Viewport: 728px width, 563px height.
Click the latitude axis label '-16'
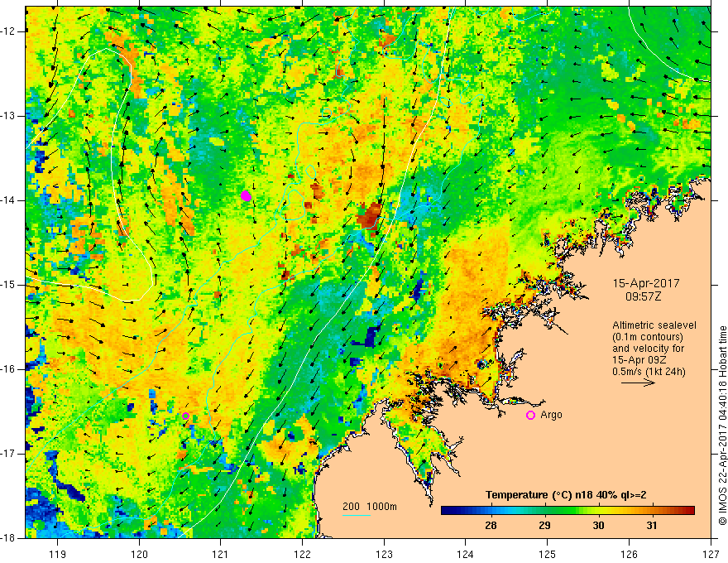8,369
